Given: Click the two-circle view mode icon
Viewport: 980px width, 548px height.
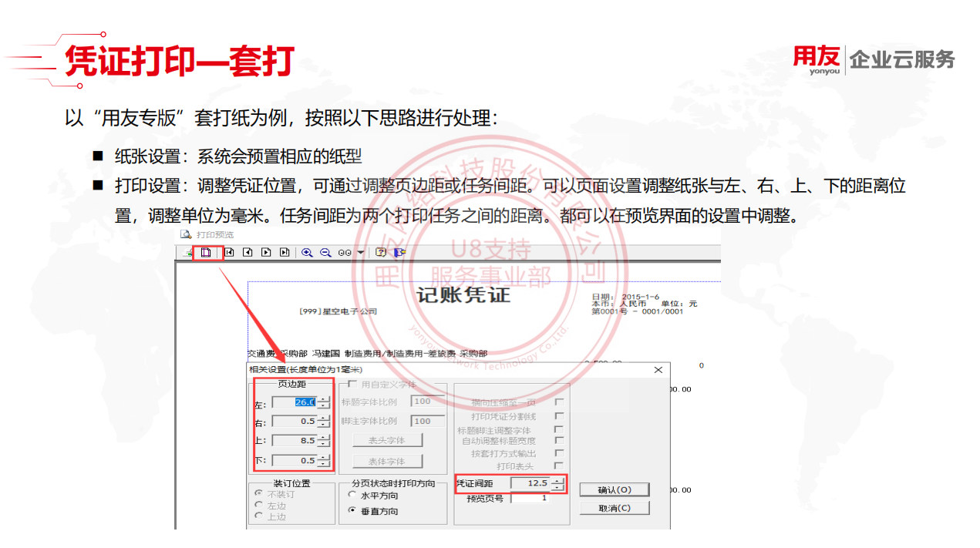Looking at the screenshot, I should click(x=345, y=252).
